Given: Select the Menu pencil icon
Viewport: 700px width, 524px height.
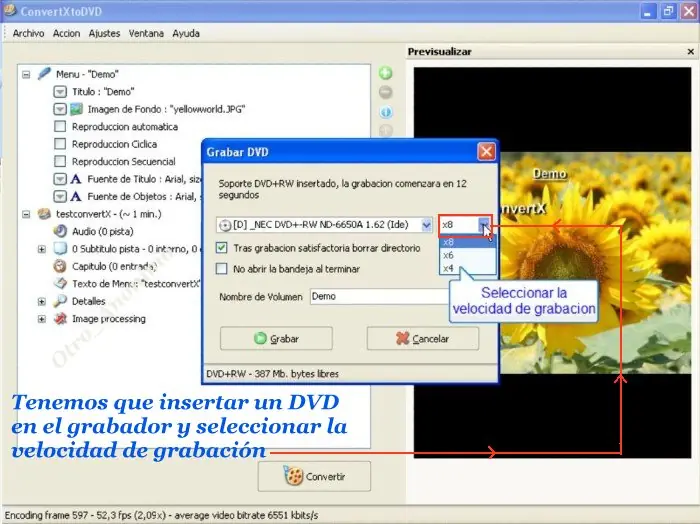Looking at the screenshot, I should [x=44, y=73].
